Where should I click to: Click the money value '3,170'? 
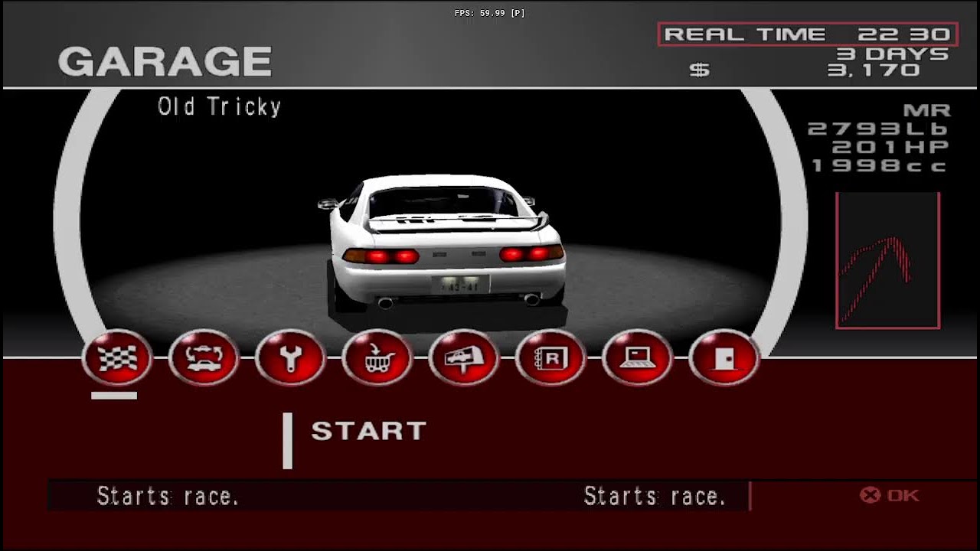(874, 70)
